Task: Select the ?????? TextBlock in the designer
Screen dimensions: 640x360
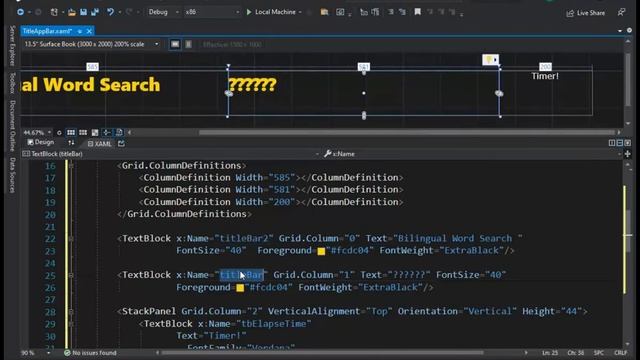Action: tap(252, 85)
